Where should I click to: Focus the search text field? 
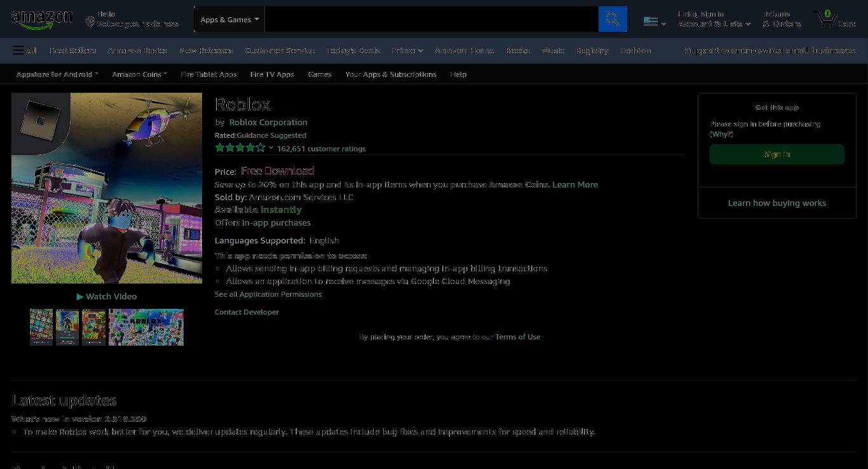click(431, 19)
